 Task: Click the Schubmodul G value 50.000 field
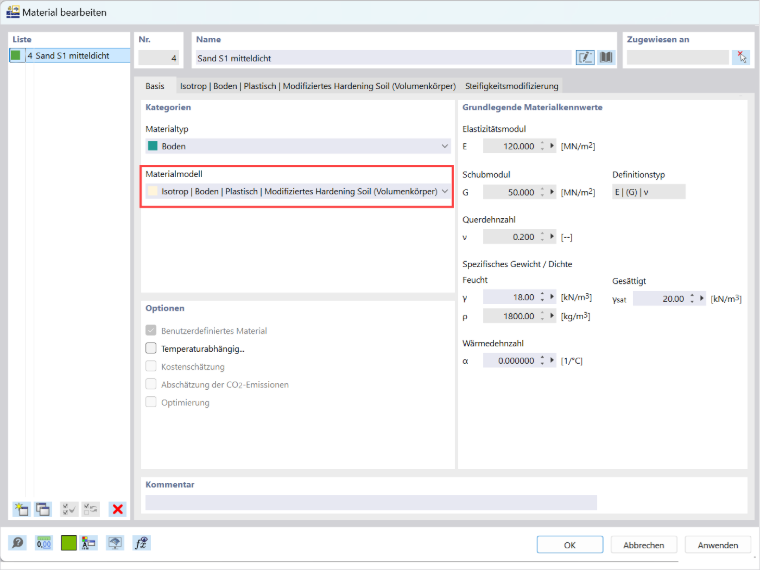click(x=510, y=192)
